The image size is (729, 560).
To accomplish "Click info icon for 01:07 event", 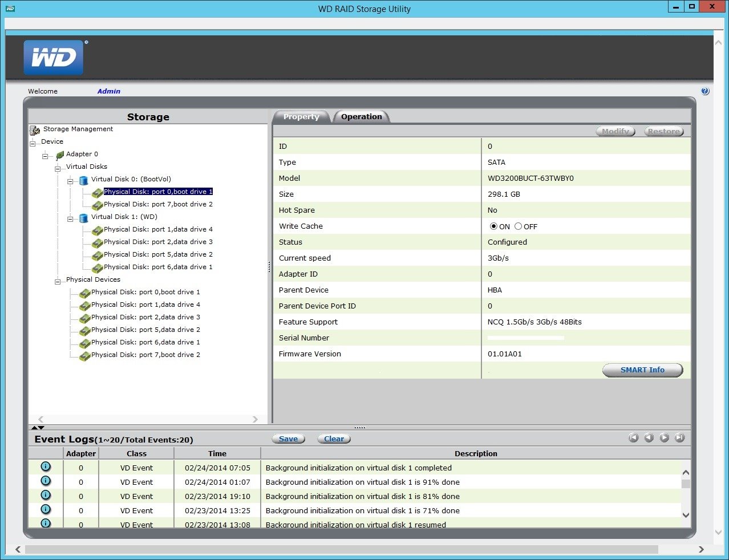I will [46, 481].
